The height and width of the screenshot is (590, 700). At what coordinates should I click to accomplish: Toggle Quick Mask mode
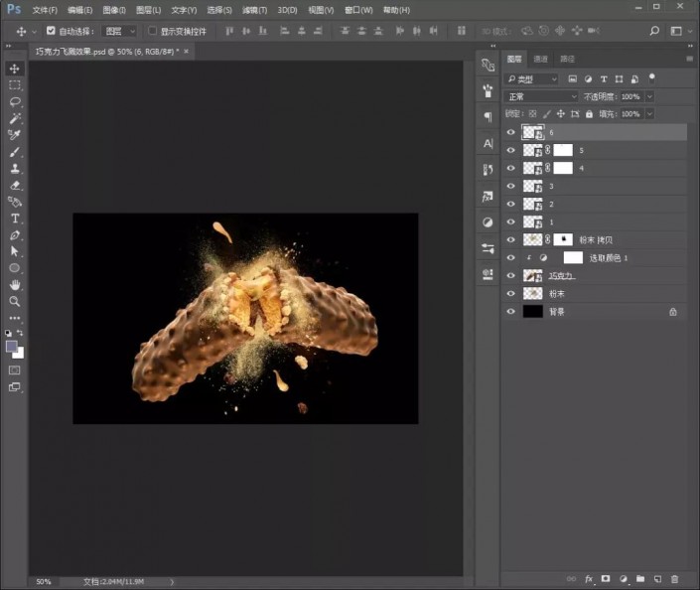(x=14, y=369)
